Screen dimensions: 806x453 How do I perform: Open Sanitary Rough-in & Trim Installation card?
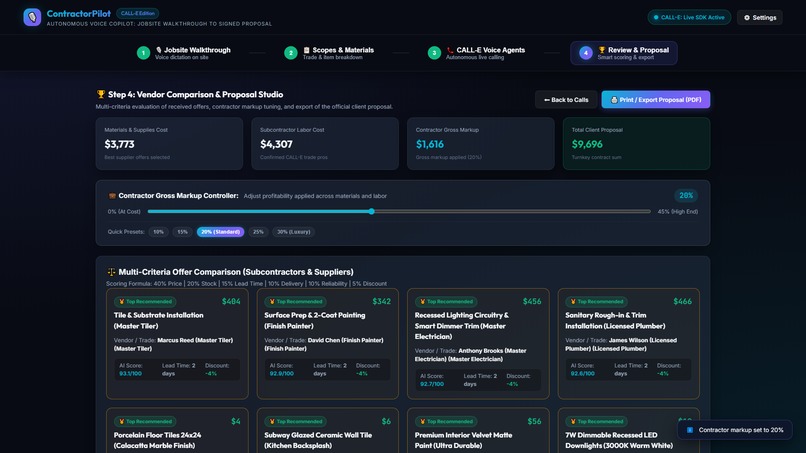[629, 343]
